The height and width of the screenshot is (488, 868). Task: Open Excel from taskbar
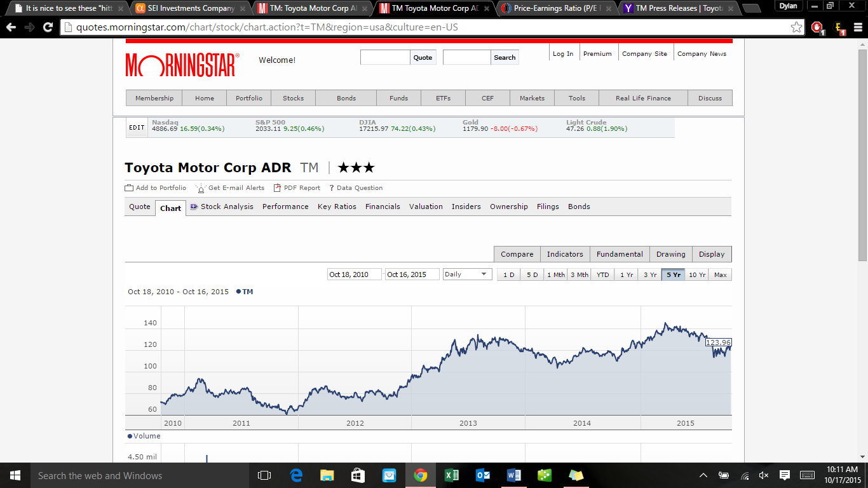pyautogui.click(x=451, y=475)
